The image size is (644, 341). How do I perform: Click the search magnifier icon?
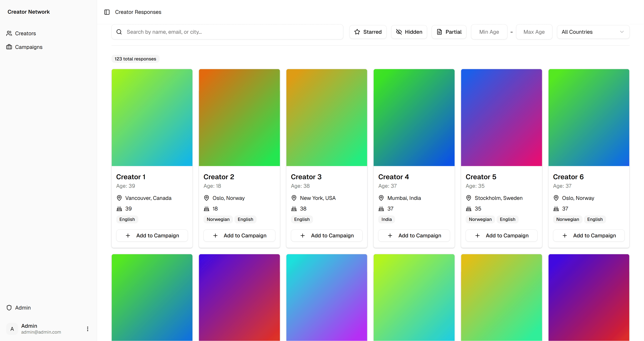point(119,32)
